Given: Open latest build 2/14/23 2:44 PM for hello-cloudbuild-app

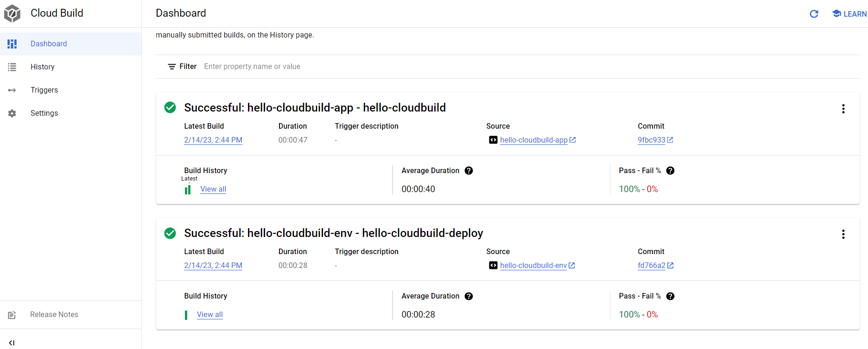Looking at the screenshot, I should pyautogui.click(x=213, y=140).
